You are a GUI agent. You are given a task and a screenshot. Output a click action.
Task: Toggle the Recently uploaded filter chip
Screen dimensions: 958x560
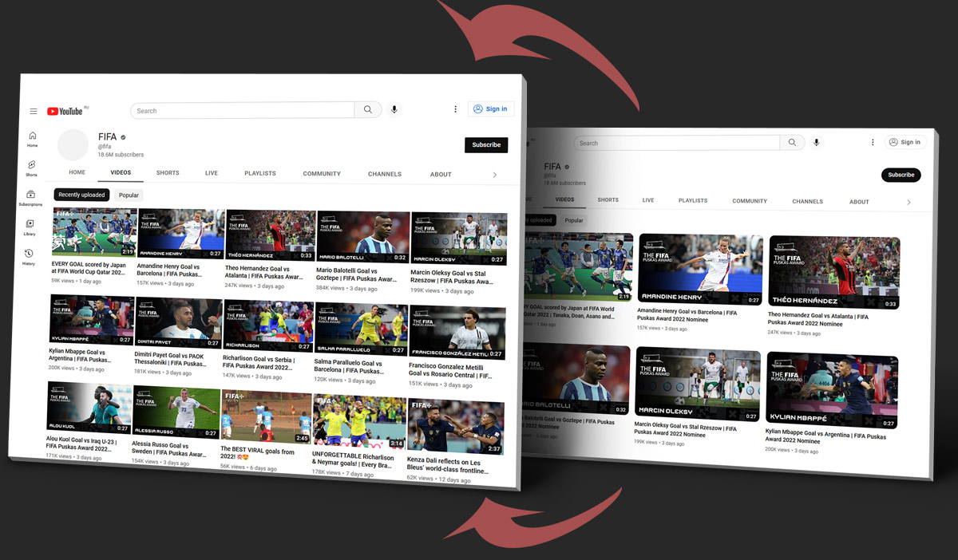[81, 194]
